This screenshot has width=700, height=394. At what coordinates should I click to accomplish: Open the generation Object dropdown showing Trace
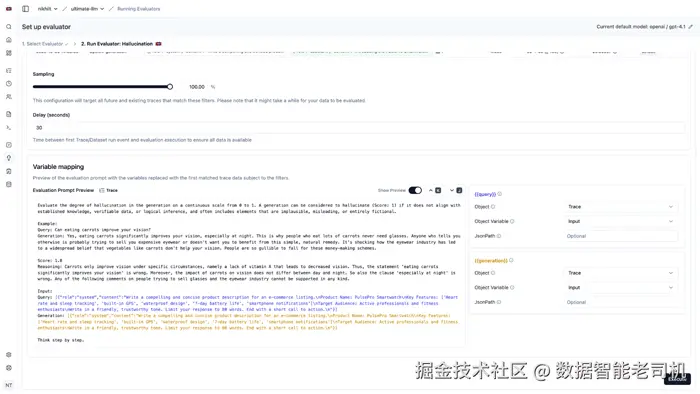[x=620, y=273]
